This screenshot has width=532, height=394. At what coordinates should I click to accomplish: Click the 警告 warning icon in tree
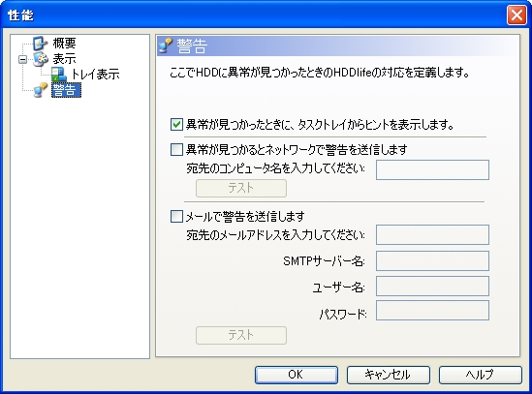(x=41, y=90)
